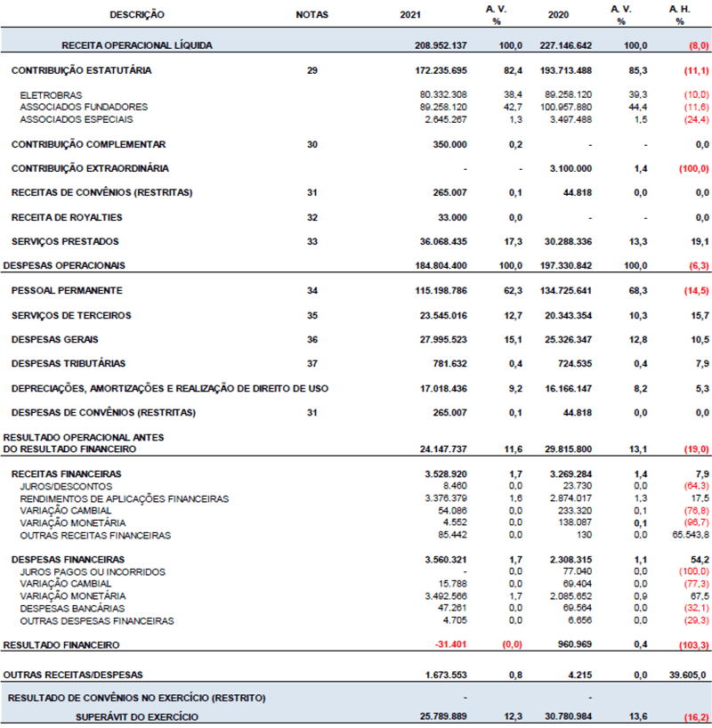The height and width of the screenshot is (728, 712).
Task: Click the ASSOCIADOS ESPECIAIS line item
Action: click(x=77, y=119)
